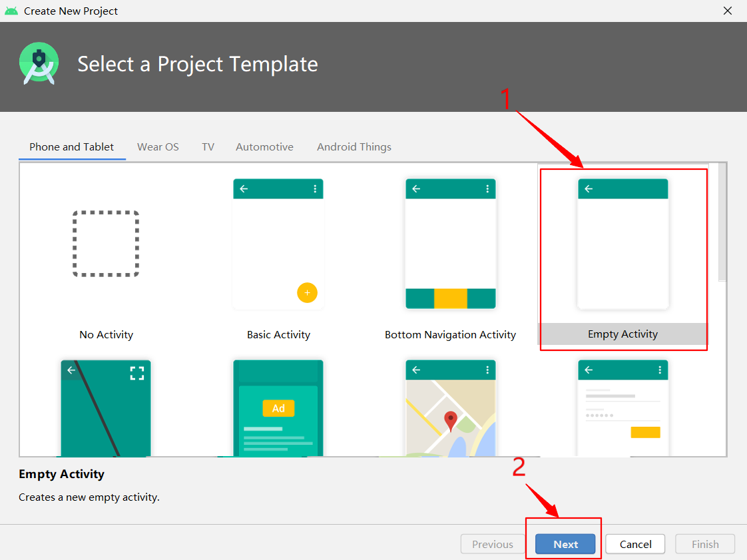Select the Basic Activity template thumbnail
The width and height of the screenshot is (747, 560).
coord(278,244)
